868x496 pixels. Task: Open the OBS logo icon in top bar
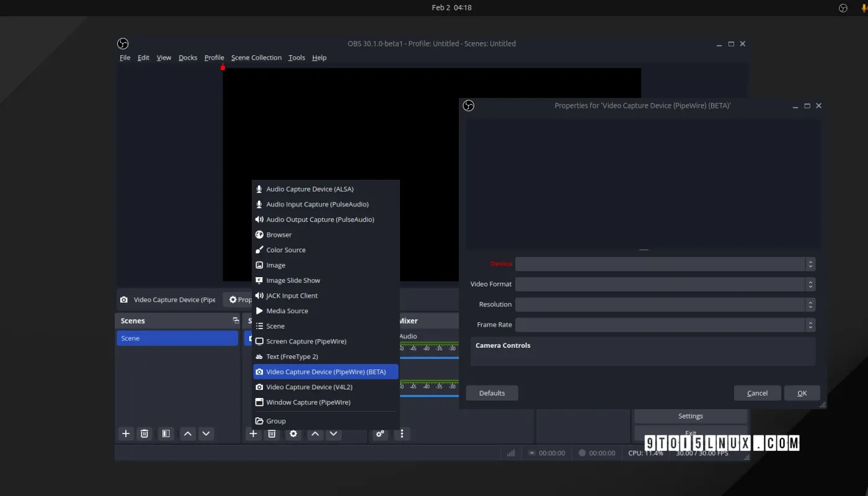843,7
